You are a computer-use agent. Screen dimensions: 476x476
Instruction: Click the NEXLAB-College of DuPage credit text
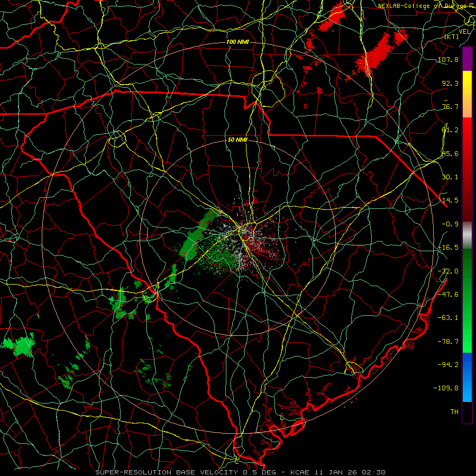point(426,6)
